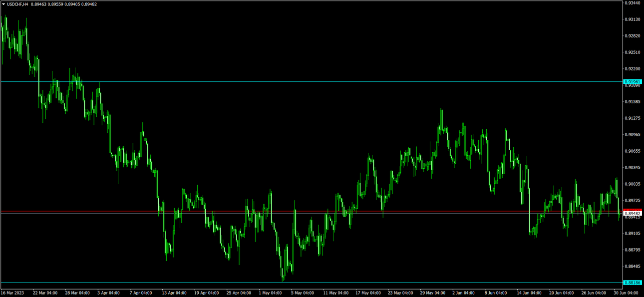This screenshot has width=644, height=297.
Task: Click the 20 Jun 04:00 time label
Action: (x=562, y=293)
